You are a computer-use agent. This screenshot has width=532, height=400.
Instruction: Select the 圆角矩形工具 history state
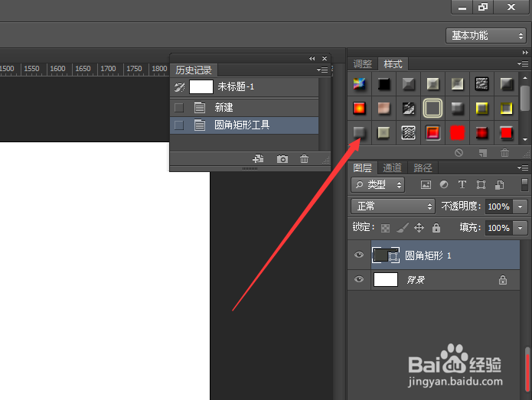point(244,125)
